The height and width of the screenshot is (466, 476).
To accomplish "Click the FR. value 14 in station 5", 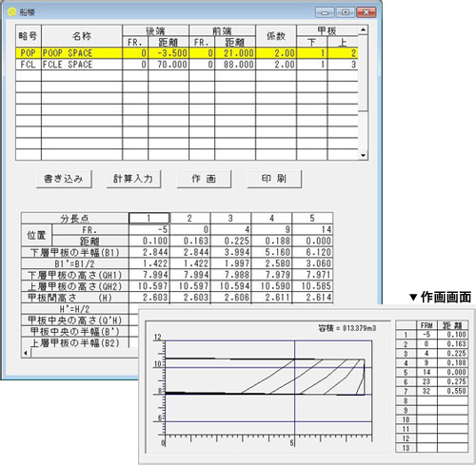I will pyautogui.click(x=312, y=229).
